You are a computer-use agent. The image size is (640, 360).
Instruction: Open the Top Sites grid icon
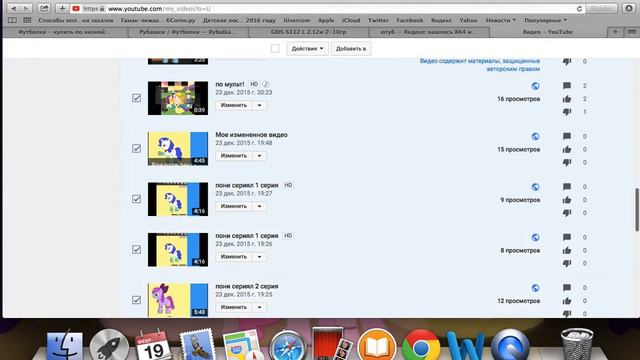click(27, 20)
